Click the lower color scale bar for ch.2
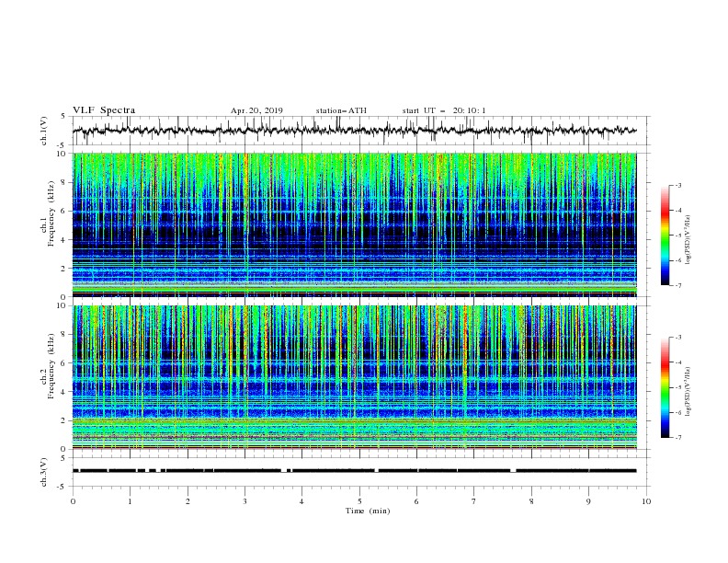This screenshot has width=728, height=563. pyautogui.click(x=665, y=387)
